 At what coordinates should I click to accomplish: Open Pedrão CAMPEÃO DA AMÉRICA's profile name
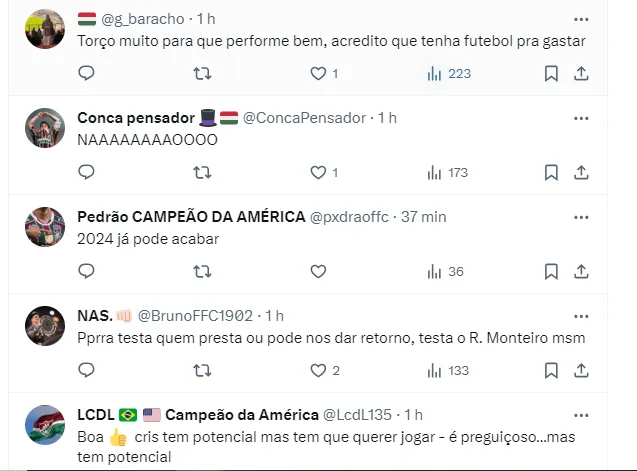191,217
